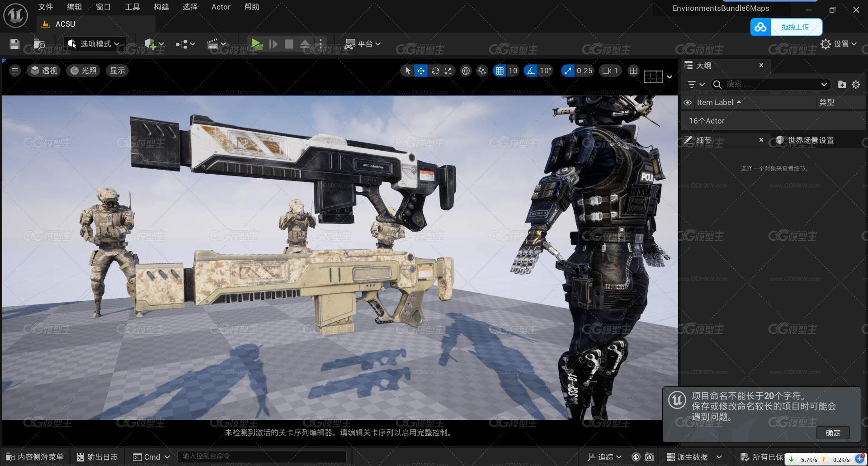
Task: Open the add actor cube dropdown
Action: click(154, 44)
